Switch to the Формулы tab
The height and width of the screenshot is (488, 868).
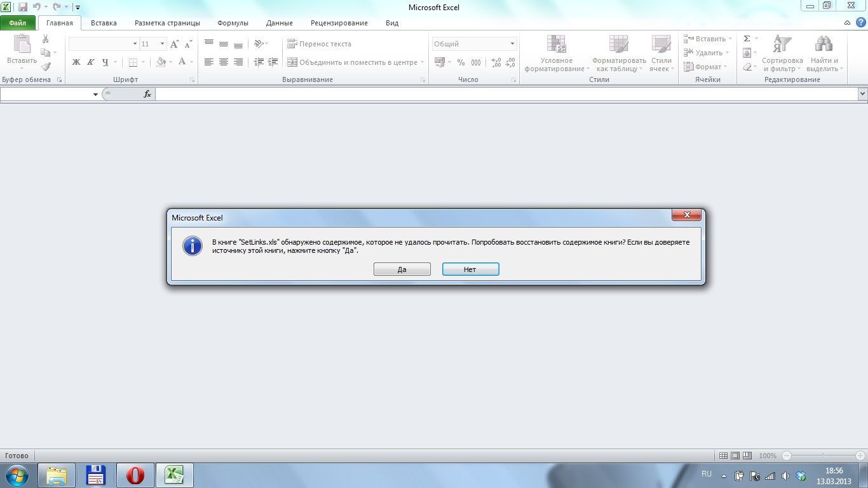point(233,23)
